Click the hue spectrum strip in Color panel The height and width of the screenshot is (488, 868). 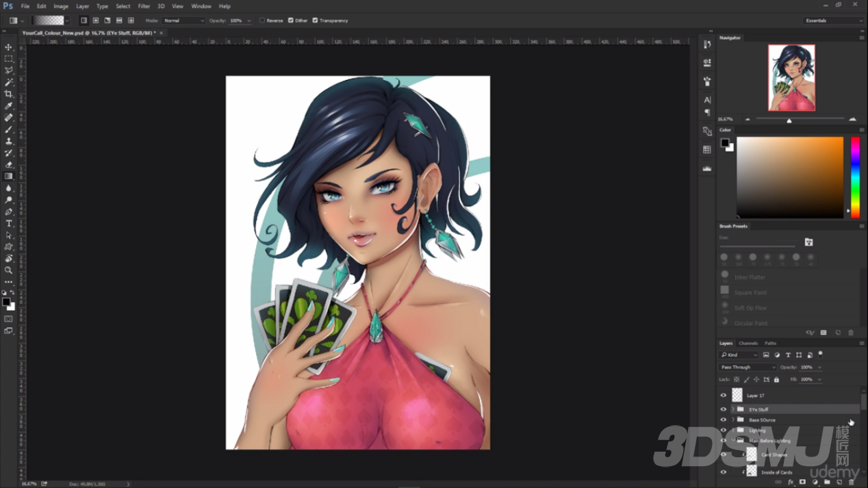855,177
